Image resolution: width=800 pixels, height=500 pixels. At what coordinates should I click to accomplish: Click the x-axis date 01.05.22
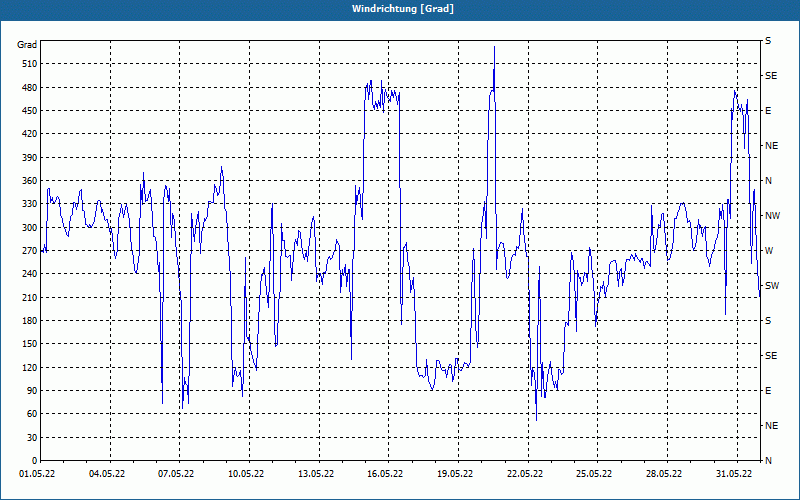click(37, 474)
